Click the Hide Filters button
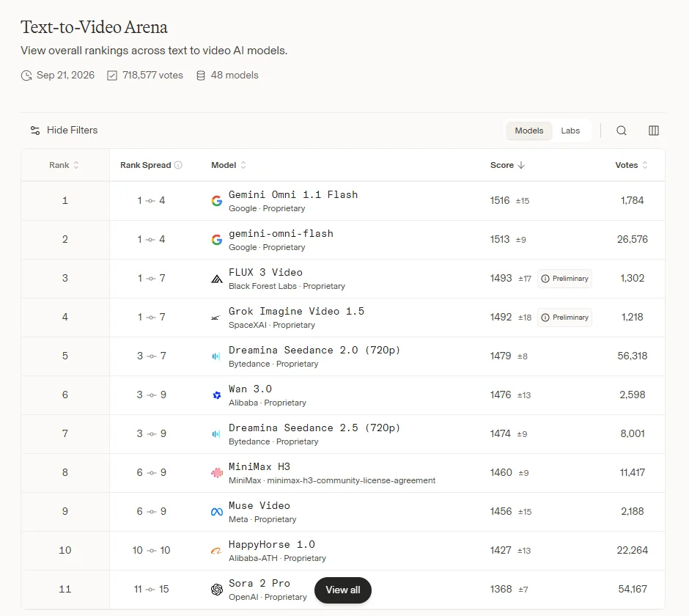 pyautogui.click(x=64, y=131)
